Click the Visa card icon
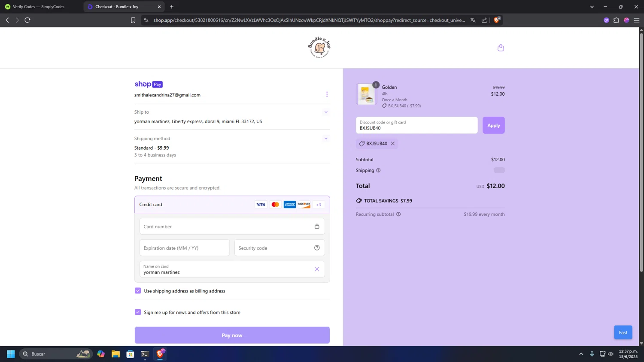The height and width of the screenshot is (362, 644). coord(261,205)
